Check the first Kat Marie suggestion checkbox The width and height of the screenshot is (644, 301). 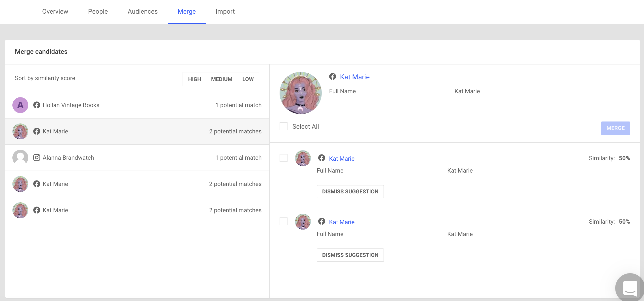tap(284, 158)
